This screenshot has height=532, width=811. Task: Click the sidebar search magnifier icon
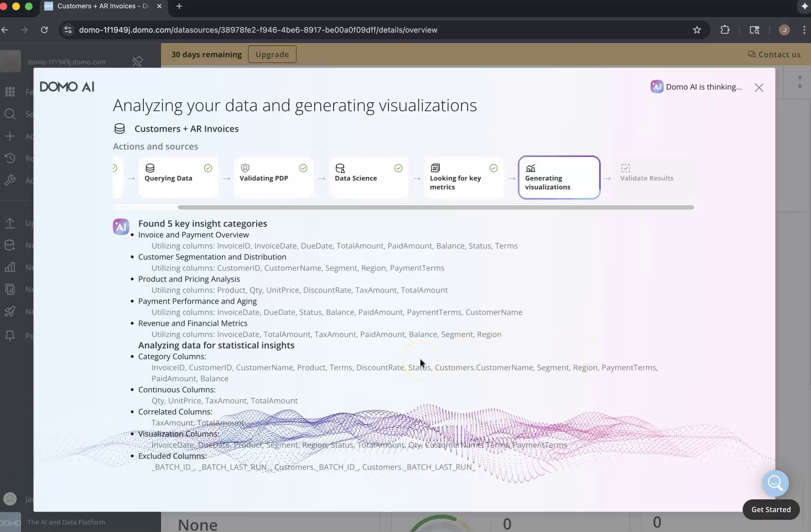click(10, 114)
